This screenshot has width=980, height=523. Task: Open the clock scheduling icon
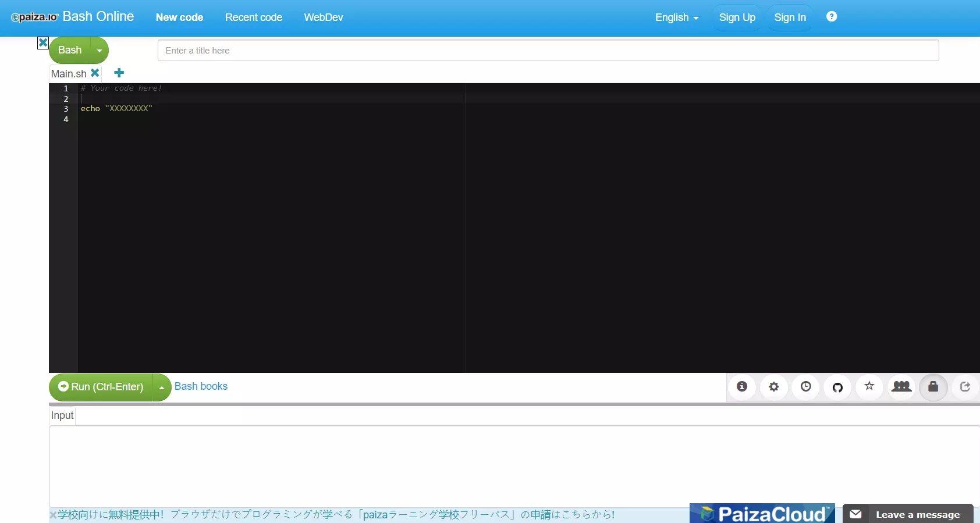pos(806,387)
